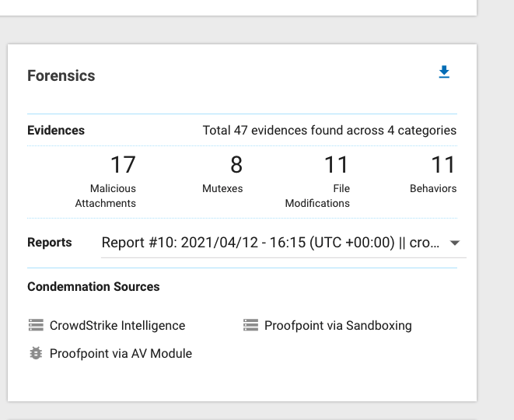Download the Forensics report
This screenshot has width=514, height=420.
(x=444, y=72)
